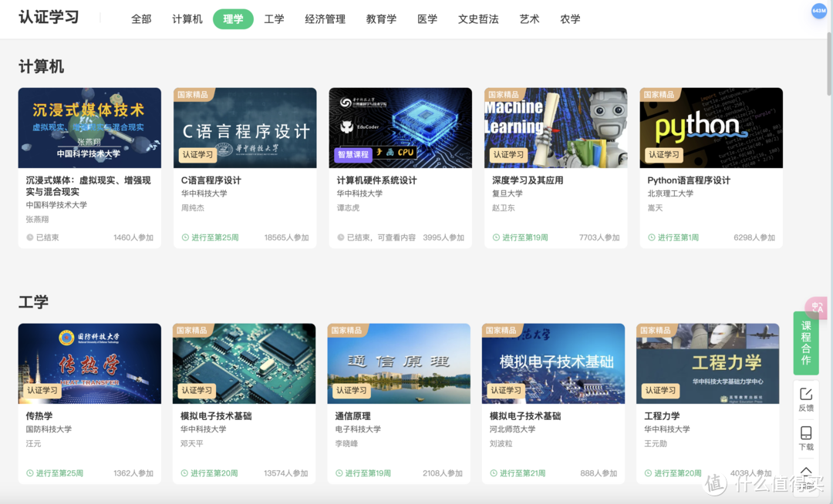Open 模拟电子技术基础 by 河北师范大学

525,416
